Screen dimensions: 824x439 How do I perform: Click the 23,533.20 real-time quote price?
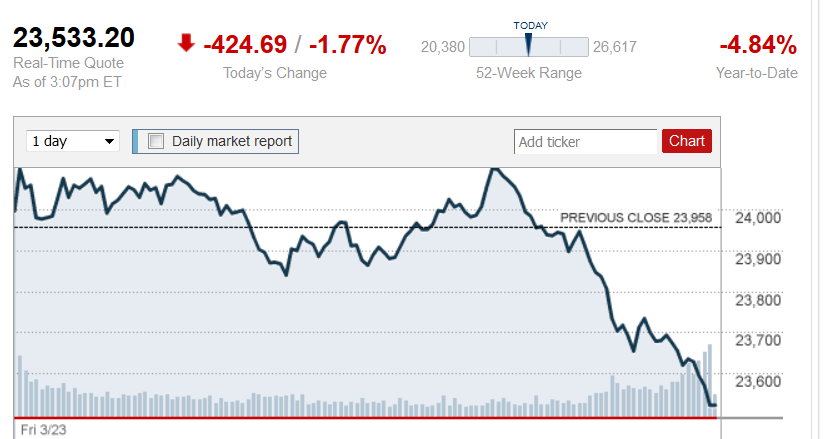coord(74,39)
